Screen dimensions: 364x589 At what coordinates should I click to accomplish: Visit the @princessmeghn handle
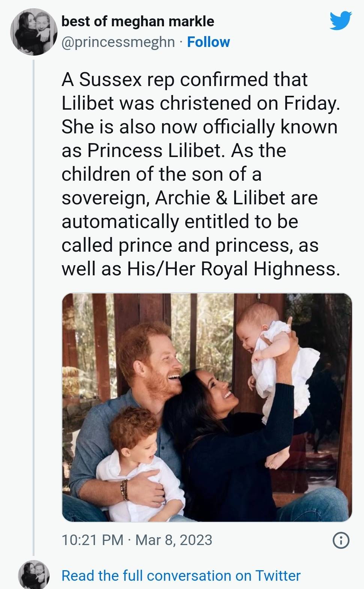click(x=118, y=42)
